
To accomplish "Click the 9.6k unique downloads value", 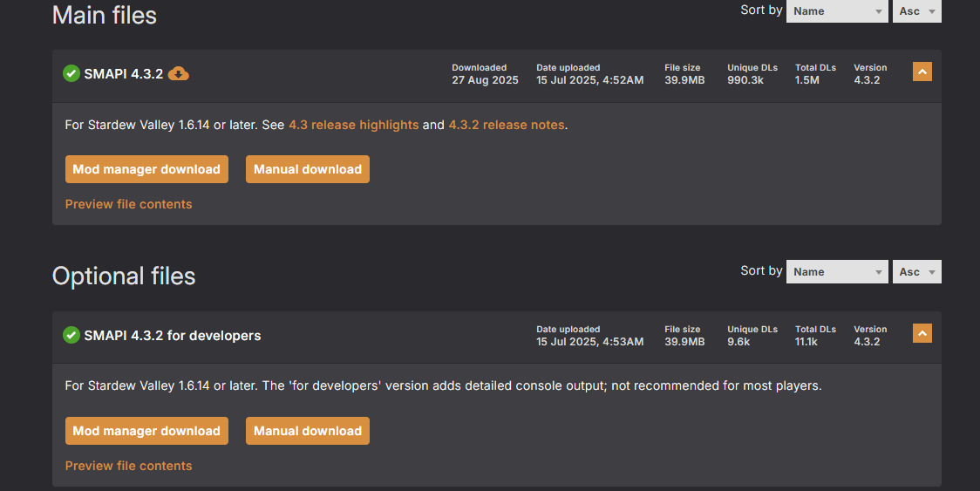I will 738,342.
